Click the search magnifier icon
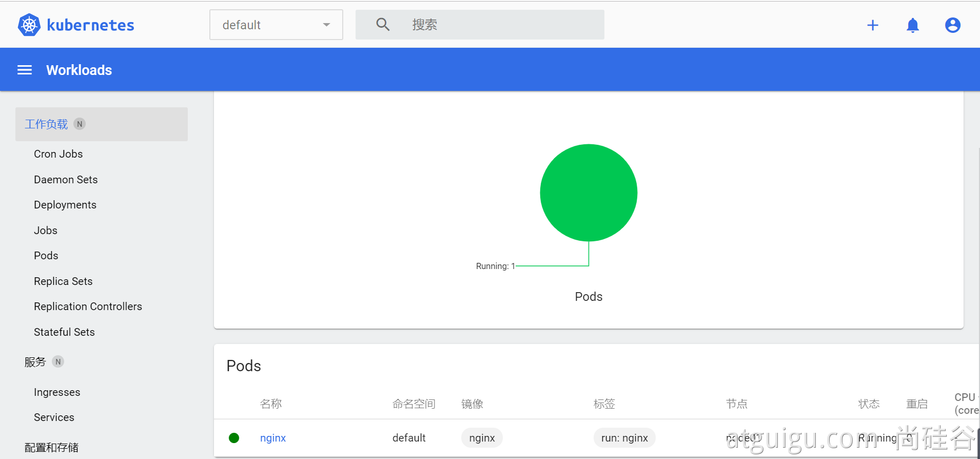 (x=383, y=24)
